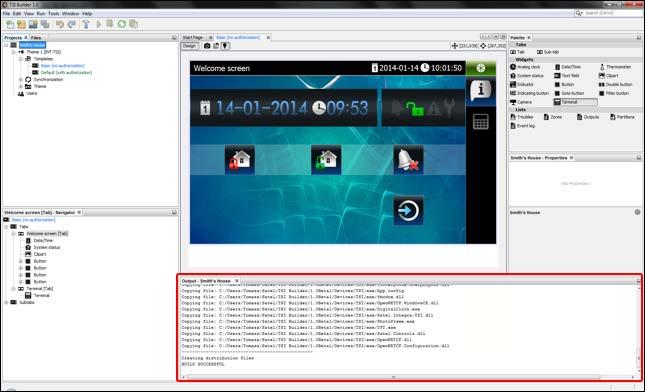Click the Design view button
Viewport: 645px width, 392px height.
[x=190, y=46]
